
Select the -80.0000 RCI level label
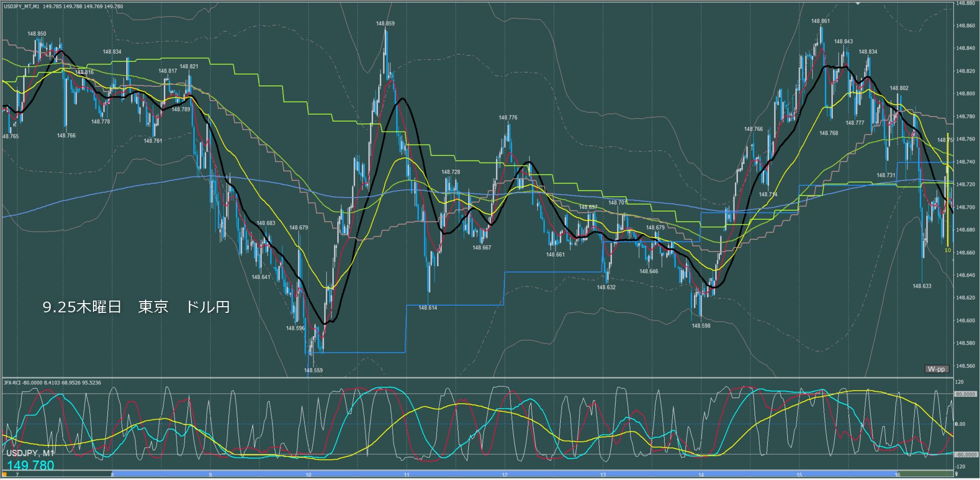[x=966, y=454]
